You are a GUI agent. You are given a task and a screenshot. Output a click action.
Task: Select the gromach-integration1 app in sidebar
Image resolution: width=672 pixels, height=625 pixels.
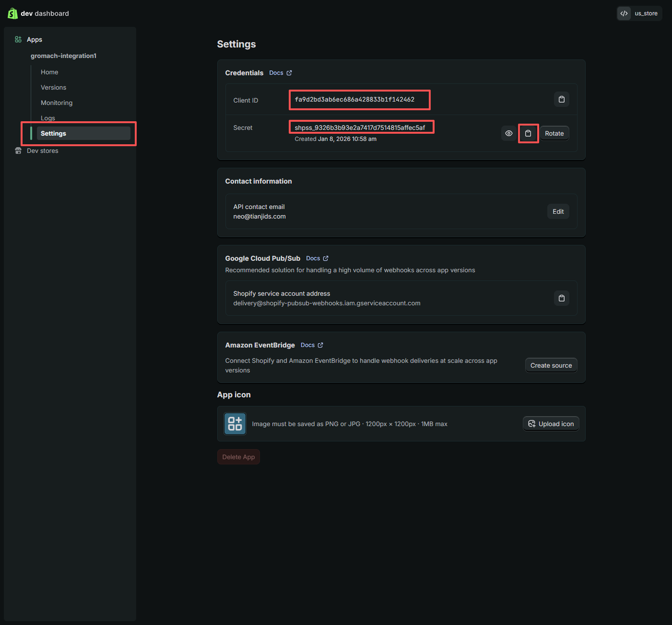(x=64, y=56)
